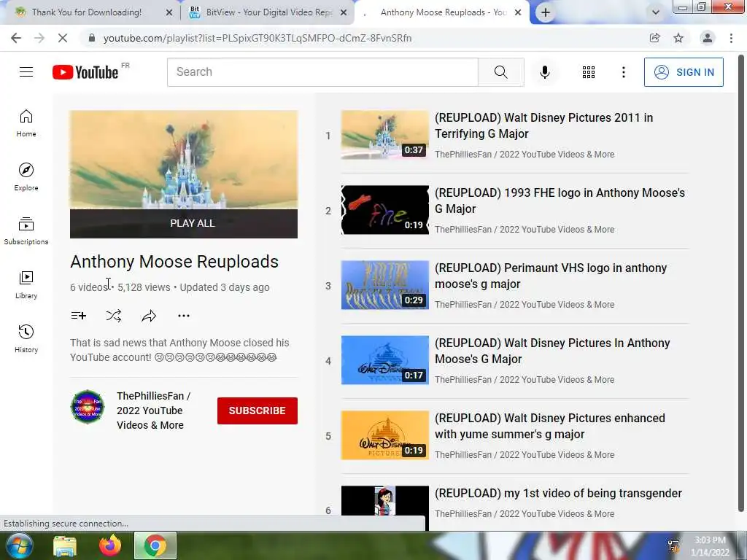This screenshot has height=560, width=747.
Task: Open 1993 FHE logo G Major video title
Action: (x=560, y=201)
